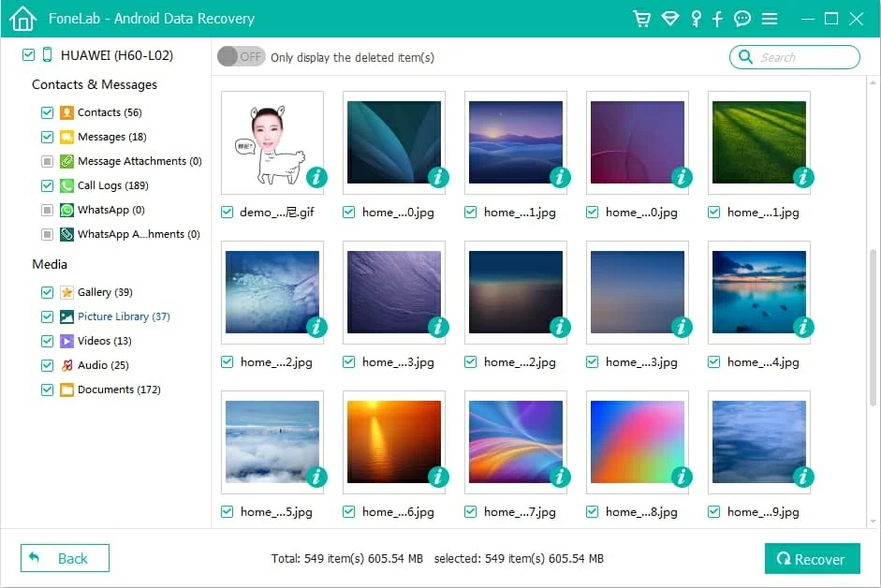Open the shopping cart purchase icon

[641, 19]
